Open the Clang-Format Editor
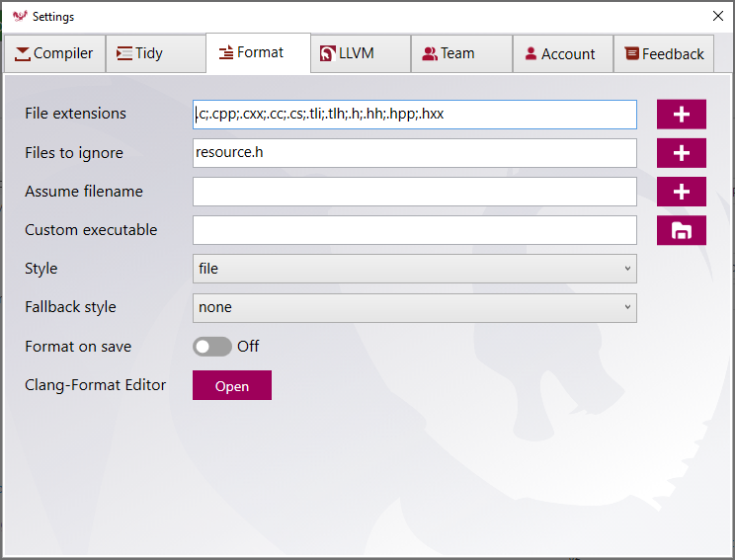 point(231,385)
